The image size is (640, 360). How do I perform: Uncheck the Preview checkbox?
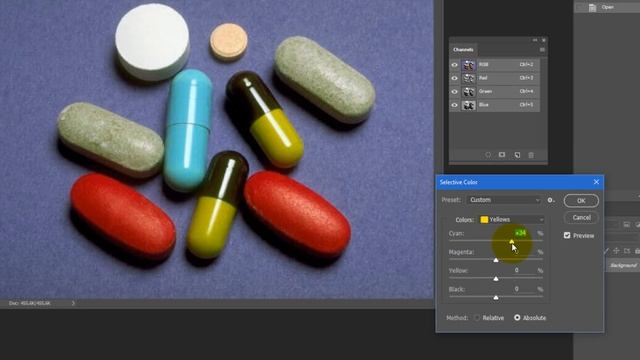coord(567,236)
